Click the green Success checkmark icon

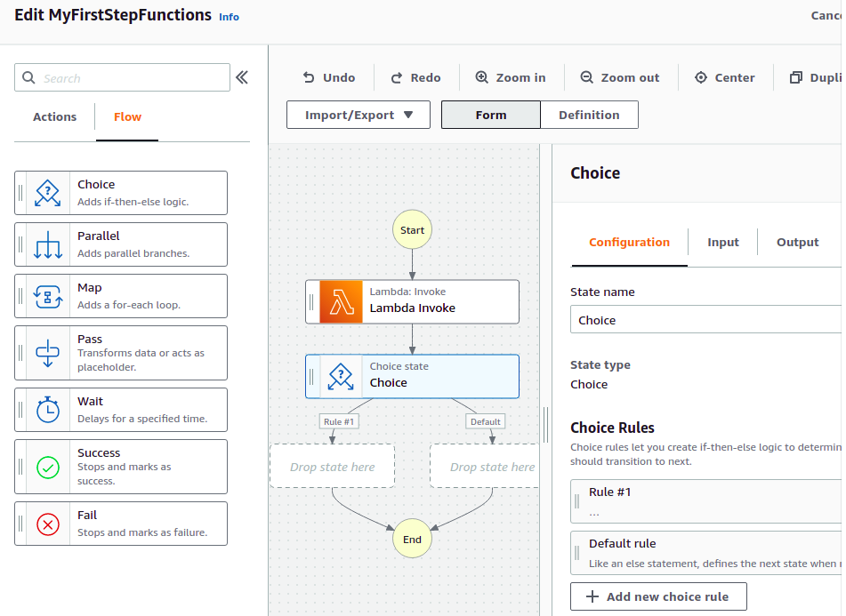[47, 467]
